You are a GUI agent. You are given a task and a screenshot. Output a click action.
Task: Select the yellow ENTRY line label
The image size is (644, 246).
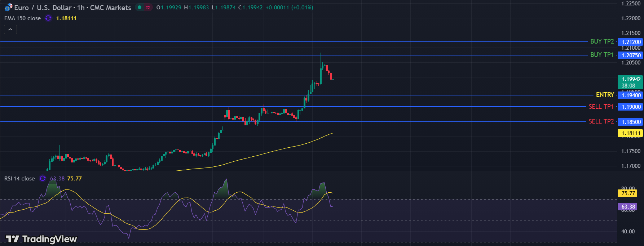tap(605, 95)
